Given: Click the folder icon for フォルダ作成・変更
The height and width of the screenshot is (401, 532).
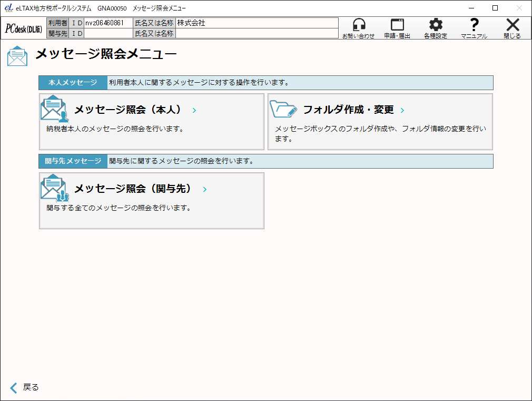Looking at the screenshot, I should click(283, 109).
